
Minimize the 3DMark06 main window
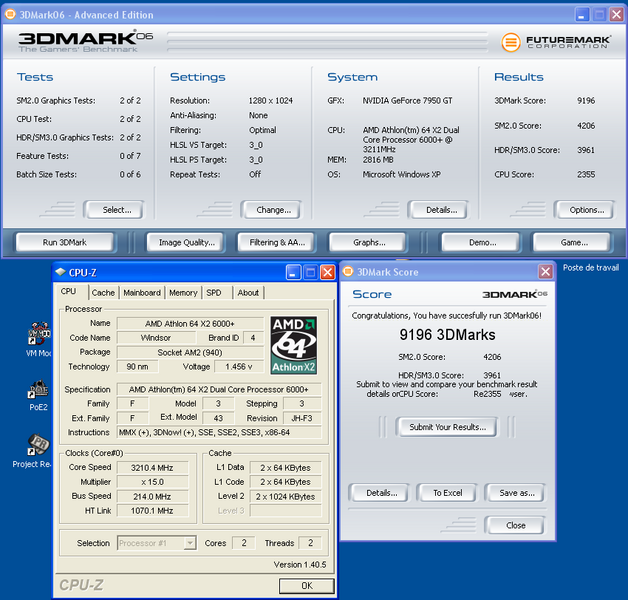[582, 15]
